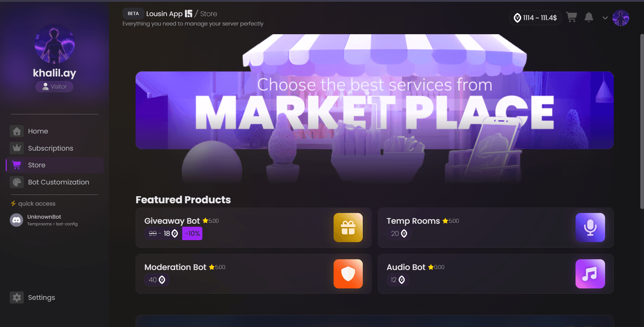644x327 pixels.
Task: Click the Settings gear icon
Action: pos(17,297)
